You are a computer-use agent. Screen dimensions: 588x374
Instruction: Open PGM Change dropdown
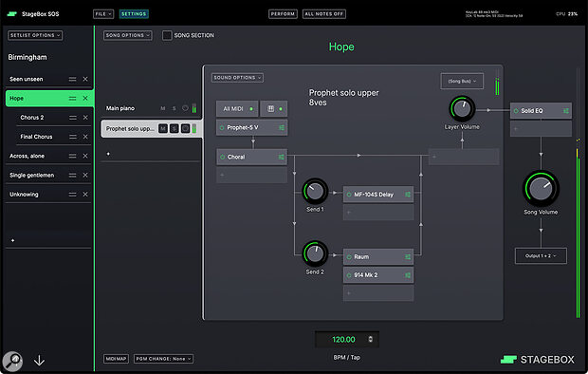pyautogui.click(x=163, y=359)
